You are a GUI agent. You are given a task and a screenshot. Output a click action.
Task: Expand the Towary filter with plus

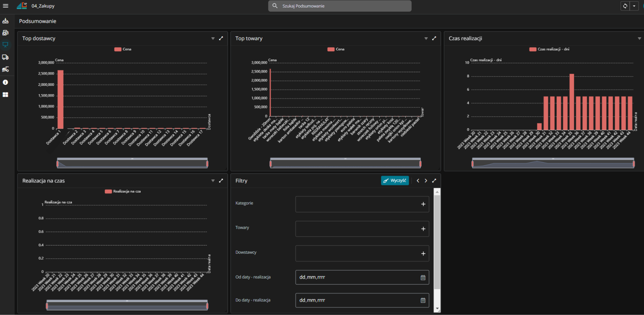(x=423, y=229)
